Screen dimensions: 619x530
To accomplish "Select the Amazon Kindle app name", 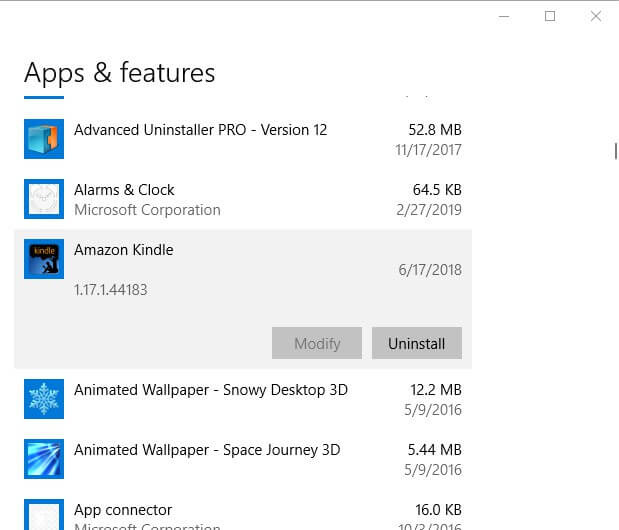I will (x=124, y=250).
